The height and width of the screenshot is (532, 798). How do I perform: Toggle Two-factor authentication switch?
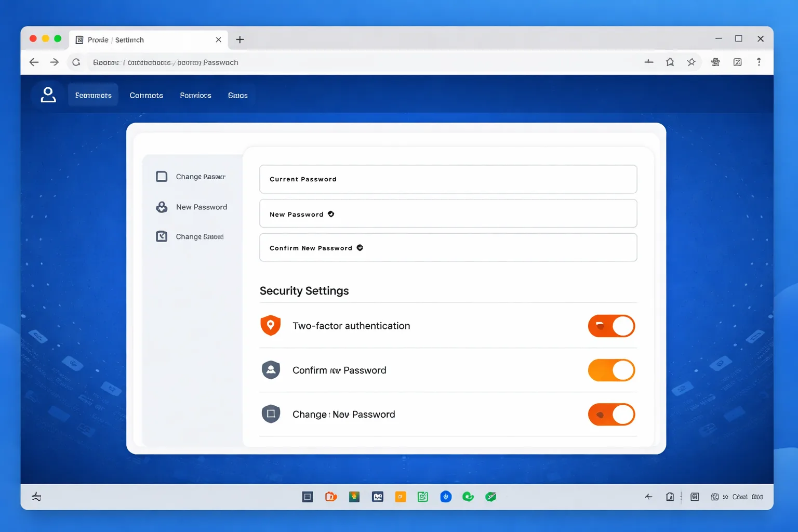tap(611, 326)
